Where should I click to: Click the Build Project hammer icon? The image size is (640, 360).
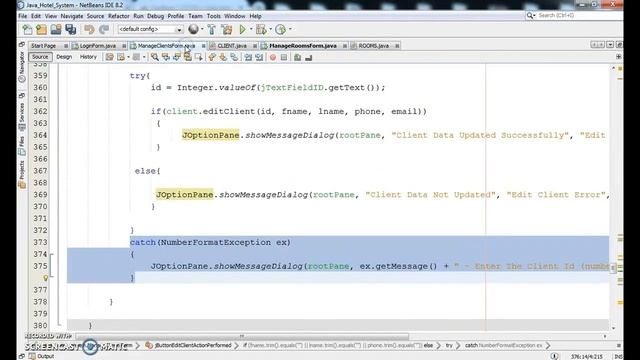coord(211,29)
